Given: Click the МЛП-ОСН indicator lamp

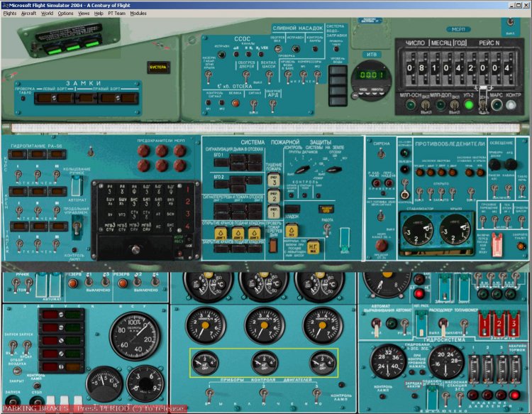Looking at the screenshot, I should click(x=411, y=105).
